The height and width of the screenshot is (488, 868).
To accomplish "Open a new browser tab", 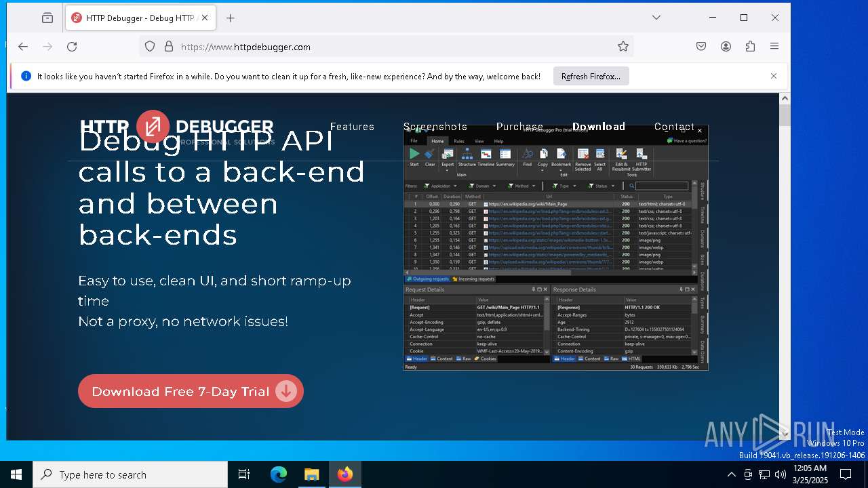I will [x=230, y=18].
